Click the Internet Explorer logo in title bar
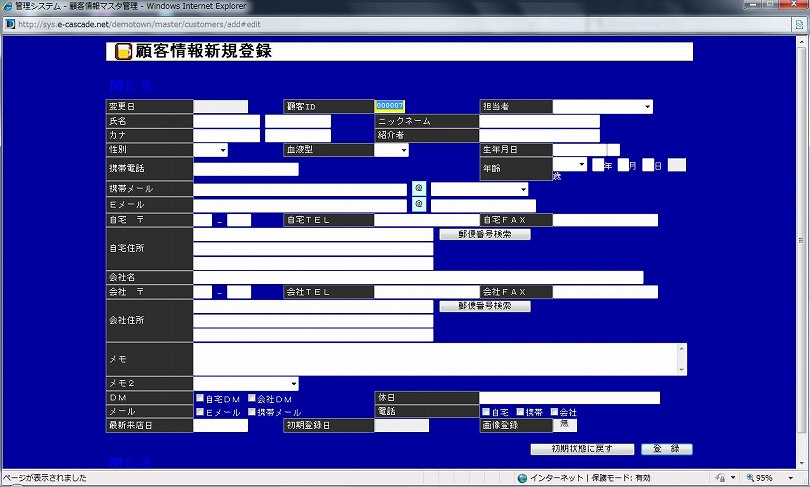 (x=7, y=6)
